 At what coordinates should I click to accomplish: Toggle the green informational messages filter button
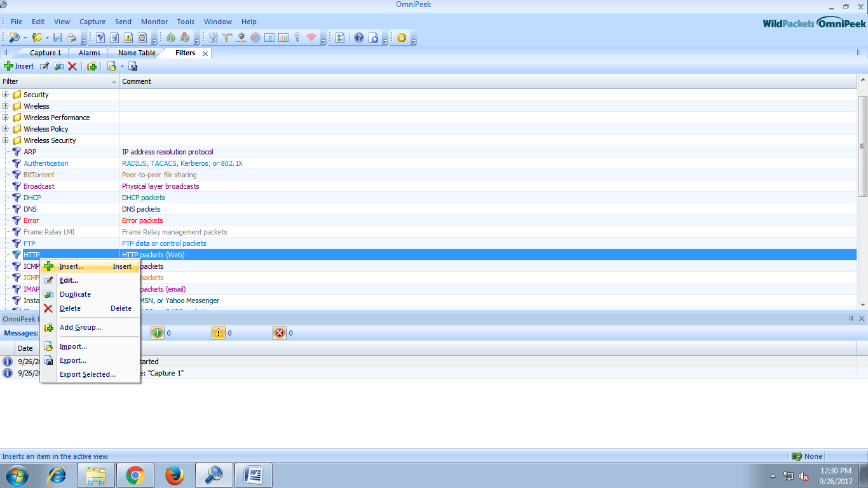tap(158, 333)
